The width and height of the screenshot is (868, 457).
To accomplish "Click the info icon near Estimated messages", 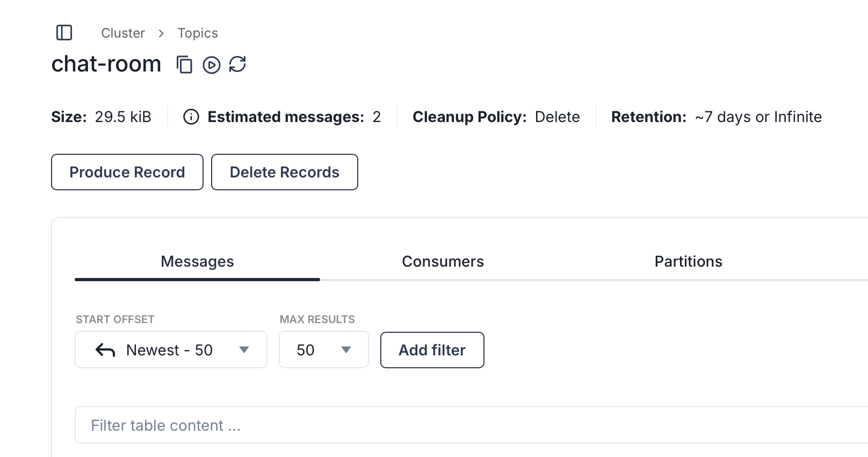I will point(191,117).
